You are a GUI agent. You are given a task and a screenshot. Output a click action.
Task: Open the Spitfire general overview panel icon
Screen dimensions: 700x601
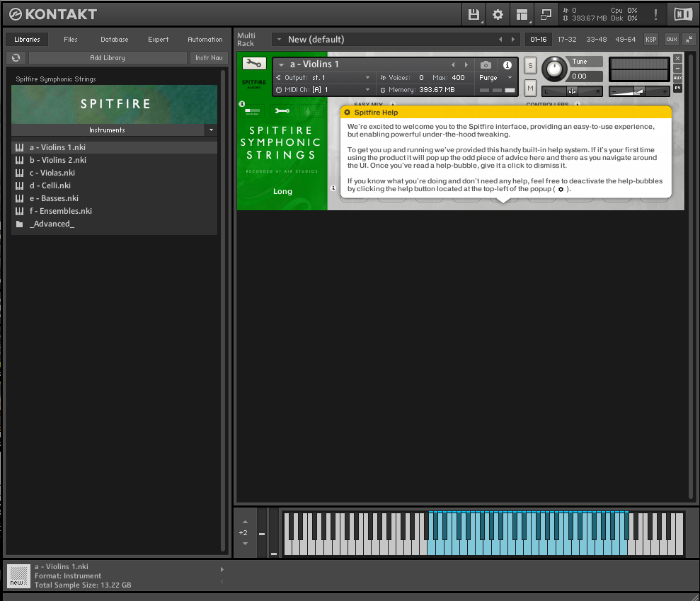tap(253, 110)
